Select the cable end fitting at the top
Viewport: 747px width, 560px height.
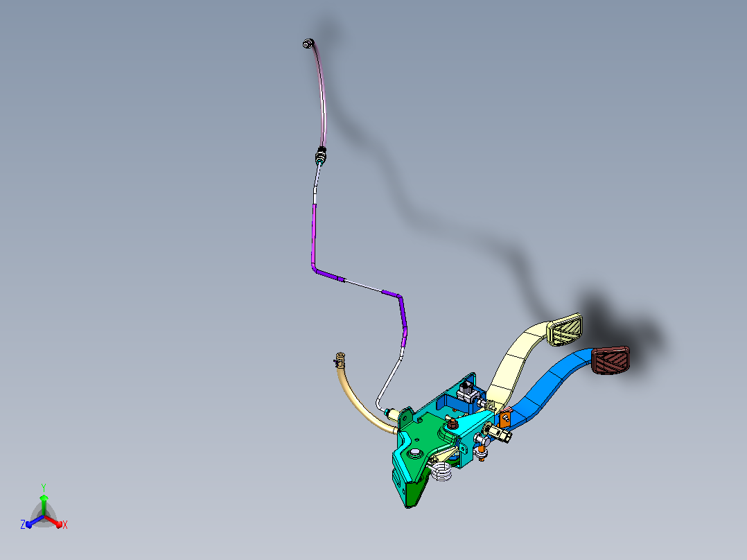pos(308,44)
